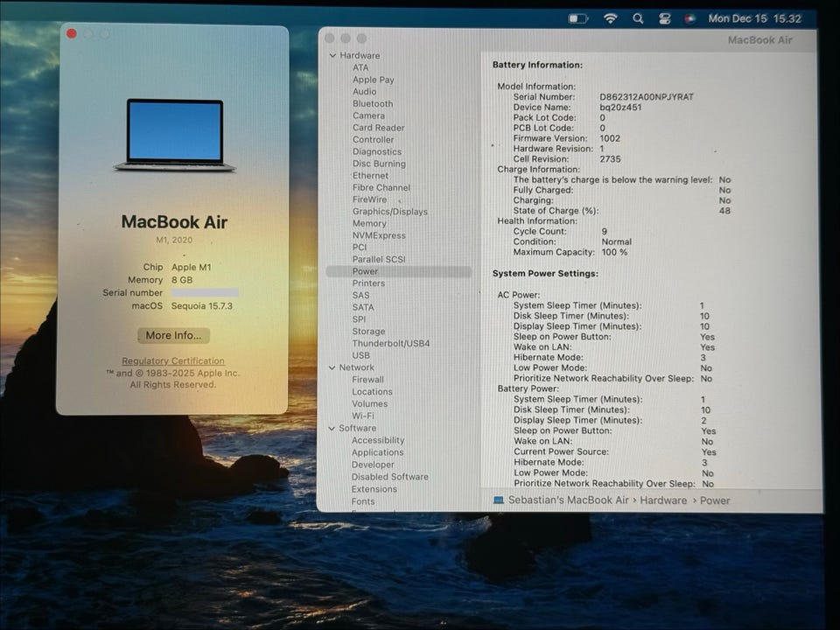Select Disabled Software in sidebar
Image resolution: width=840 pixels, height=630 pixels.
pyautogui.click(x=390, y=477)
